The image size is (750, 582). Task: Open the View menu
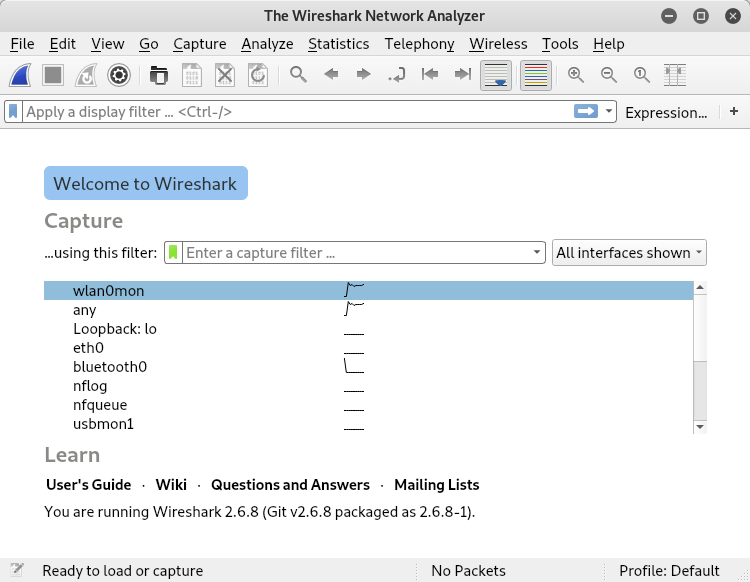(108, 44)
